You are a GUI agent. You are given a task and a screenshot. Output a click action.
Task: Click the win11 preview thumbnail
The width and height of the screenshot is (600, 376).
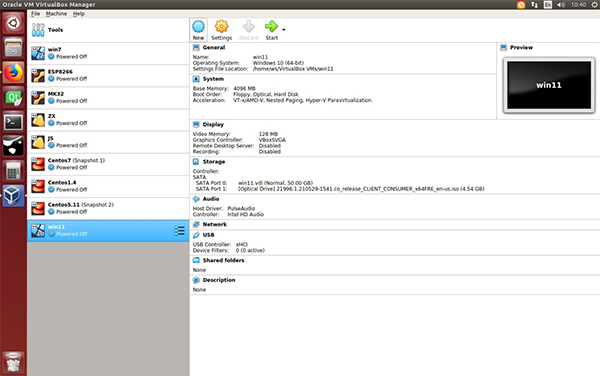549,85
